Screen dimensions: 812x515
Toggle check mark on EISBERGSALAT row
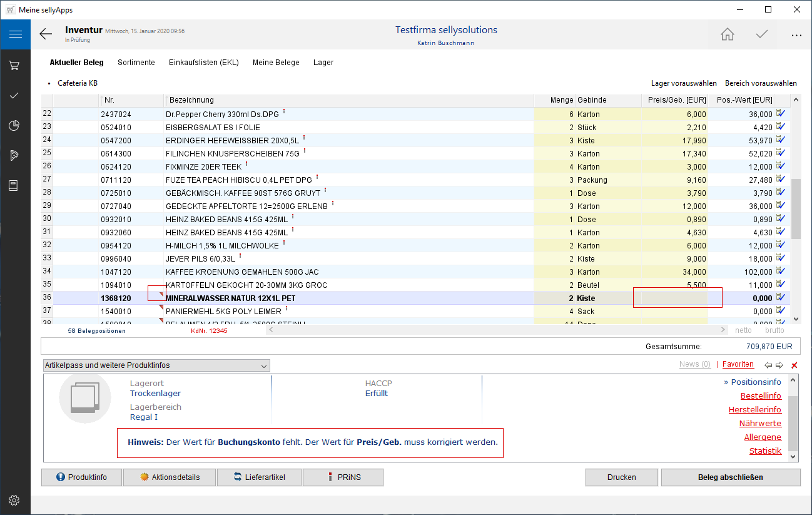[781, 127]
